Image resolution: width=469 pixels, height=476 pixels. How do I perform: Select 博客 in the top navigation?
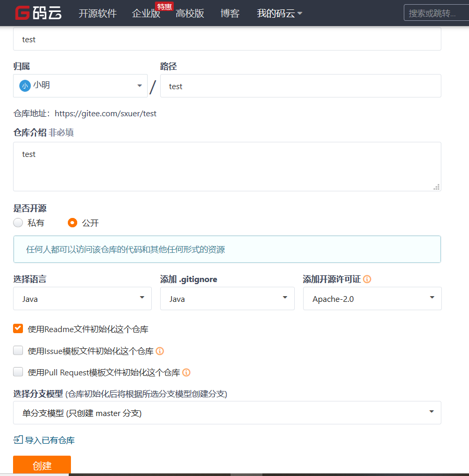[x=230, y=14]
